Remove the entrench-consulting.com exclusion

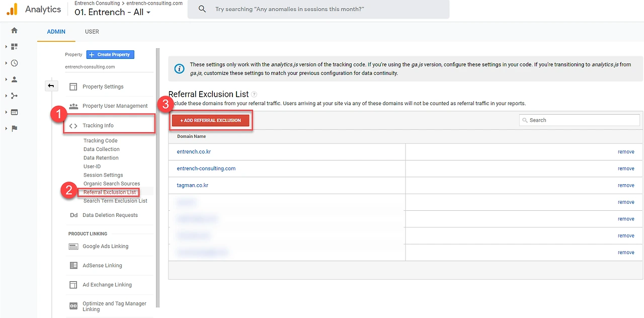click(x=626, y=169)
